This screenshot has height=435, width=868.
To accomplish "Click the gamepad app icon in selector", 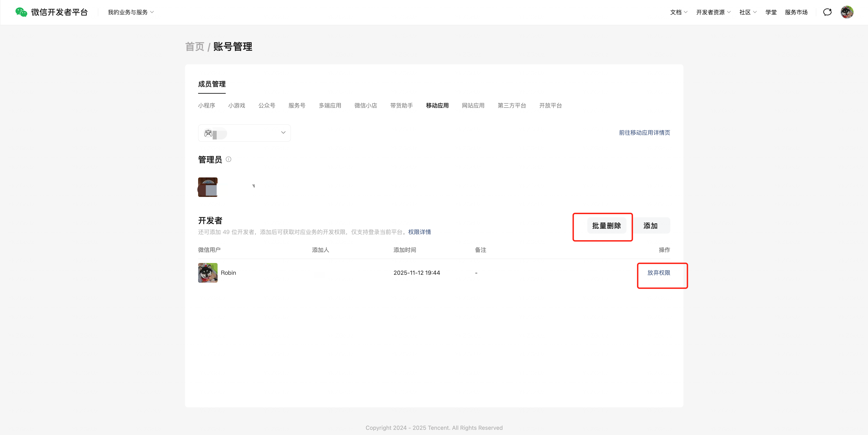I will [208, 133].
